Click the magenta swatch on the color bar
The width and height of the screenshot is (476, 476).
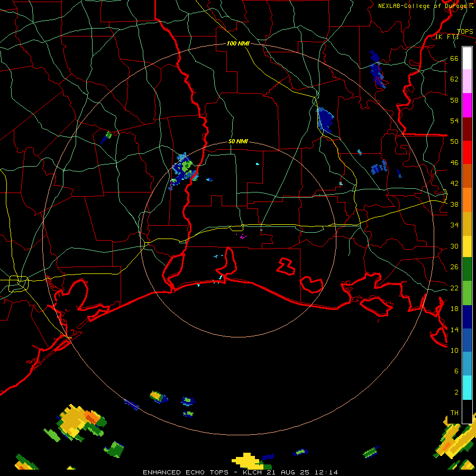coord(467,105)
